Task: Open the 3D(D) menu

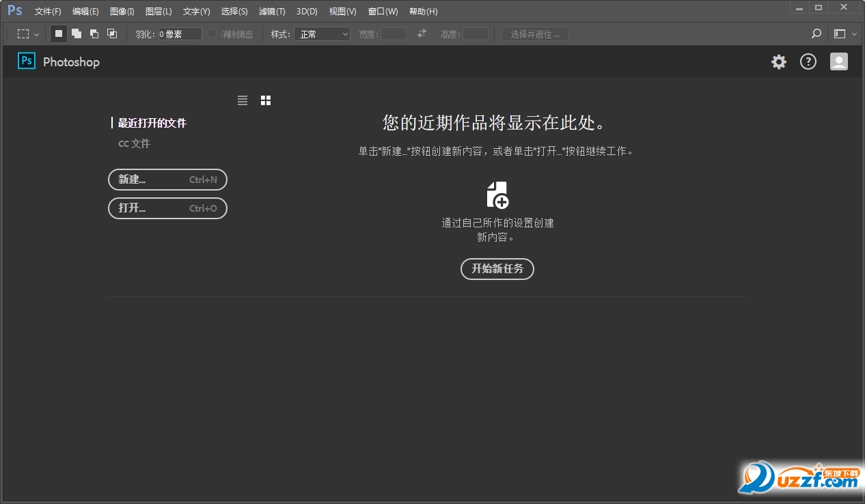Action: click(307, 12)
